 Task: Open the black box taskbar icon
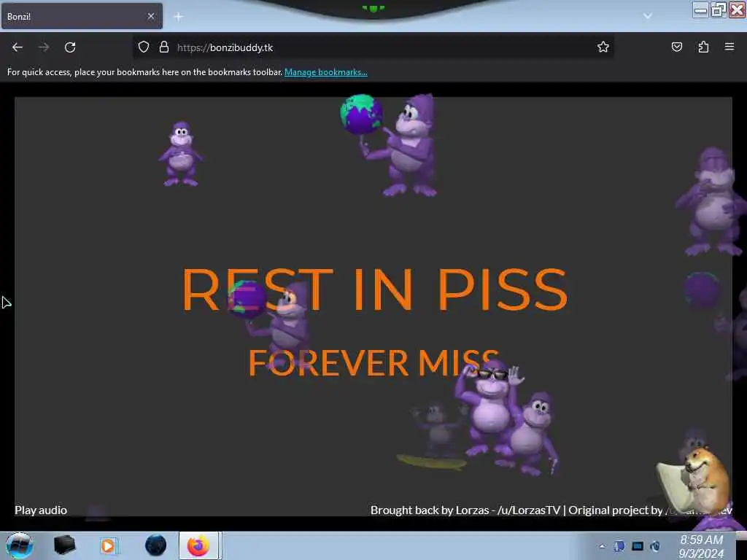(64, 545)
